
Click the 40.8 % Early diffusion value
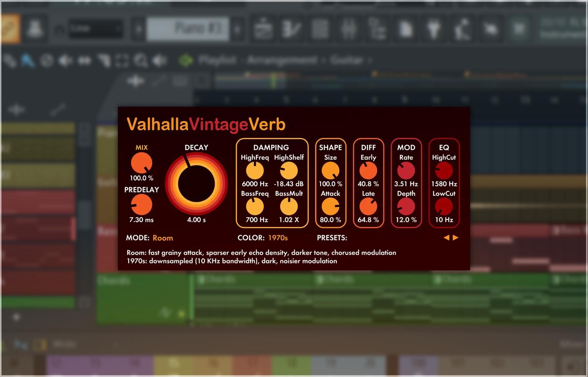point(368,184)
